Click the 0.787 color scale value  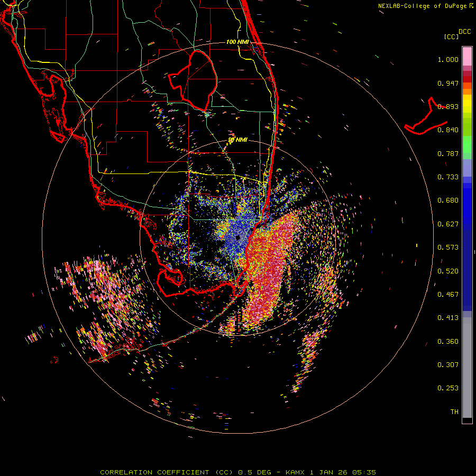click(448, 153)
